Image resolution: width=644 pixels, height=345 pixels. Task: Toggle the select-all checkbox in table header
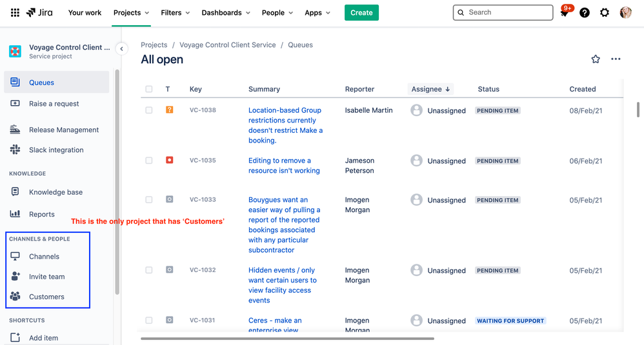click(x=148, y=89)
